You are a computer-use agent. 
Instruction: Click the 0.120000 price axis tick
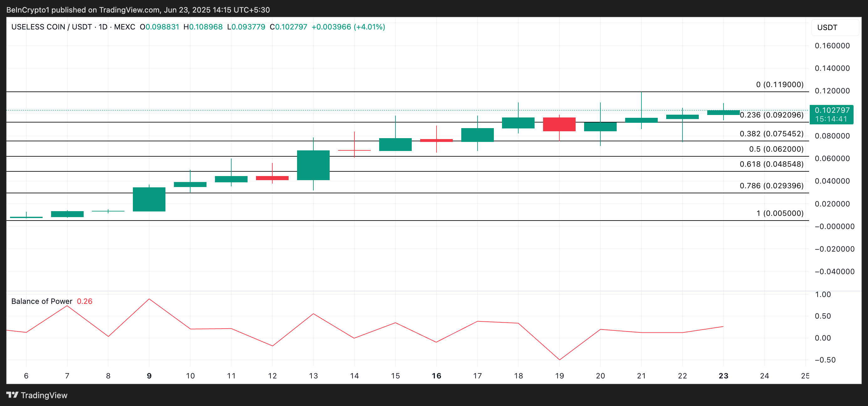coord(832,91)
